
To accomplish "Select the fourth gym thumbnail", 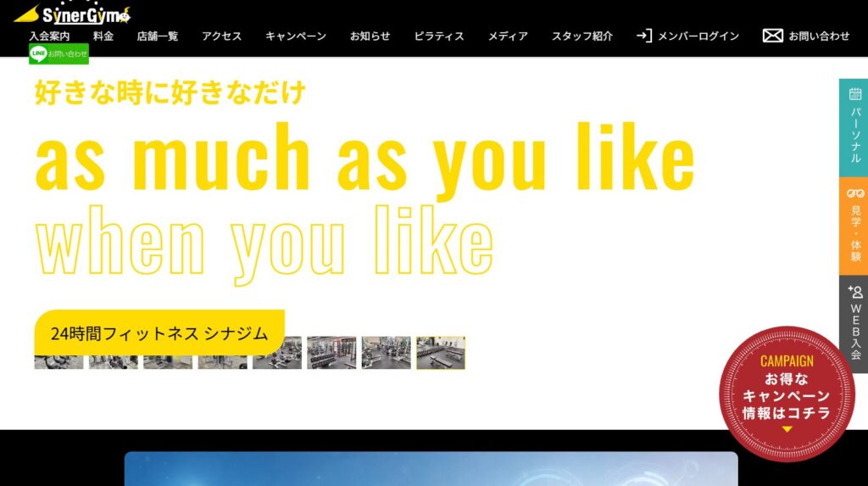I will (223, 362).
